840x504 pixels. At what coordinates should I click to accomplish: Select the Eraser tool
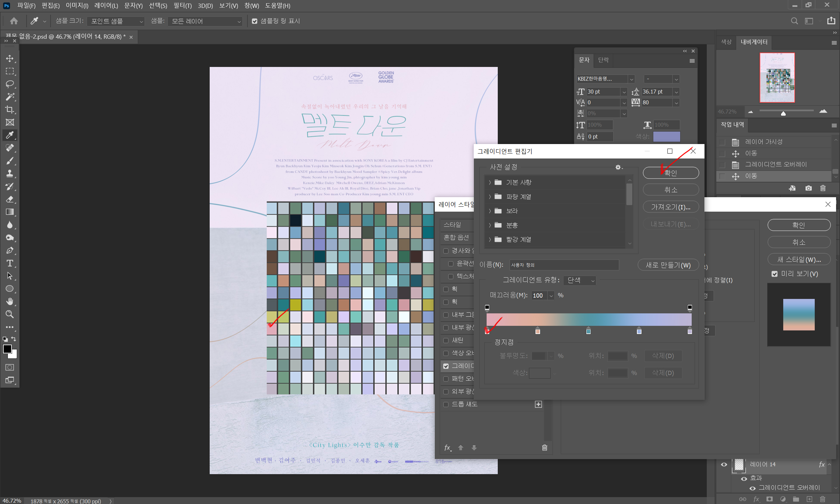[10, 199]
